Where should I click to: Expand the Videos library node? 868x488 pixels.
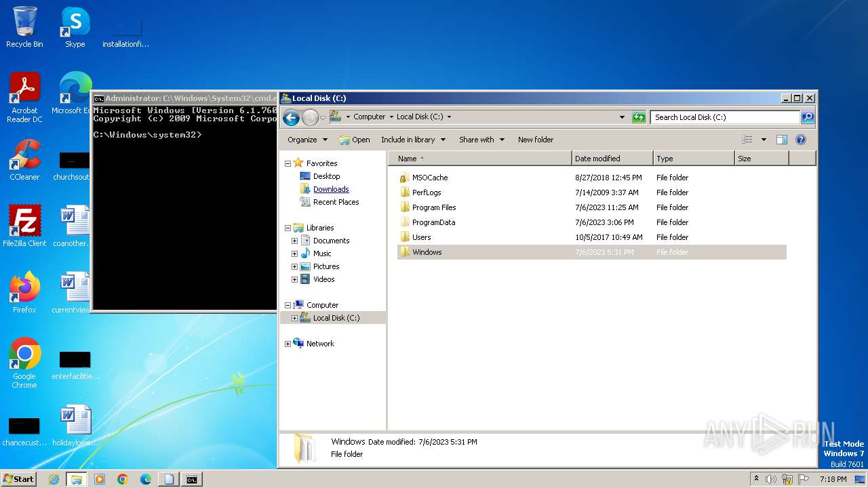point(294,279)
